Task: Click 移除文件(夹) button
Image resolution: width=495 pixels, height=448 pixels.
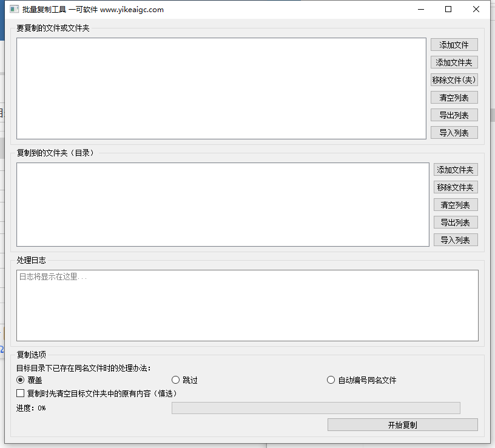Action: [454, 80]
